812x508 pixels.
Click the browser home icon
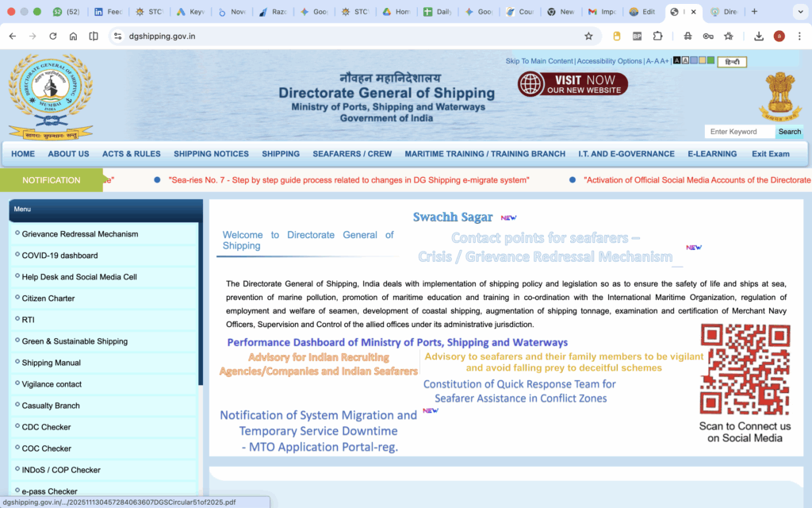point(73,36)
